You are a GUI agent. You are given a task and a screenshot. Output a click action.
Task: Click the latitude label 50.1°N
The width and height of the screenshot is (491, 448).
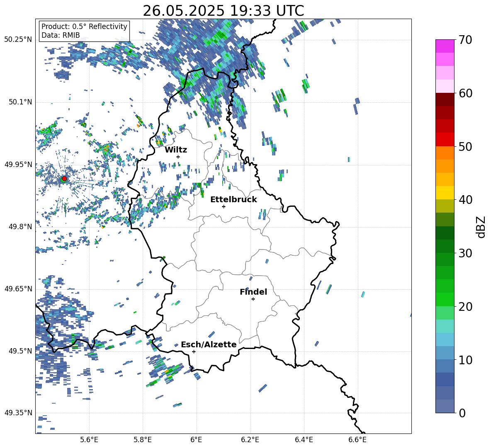click(20, 102)
